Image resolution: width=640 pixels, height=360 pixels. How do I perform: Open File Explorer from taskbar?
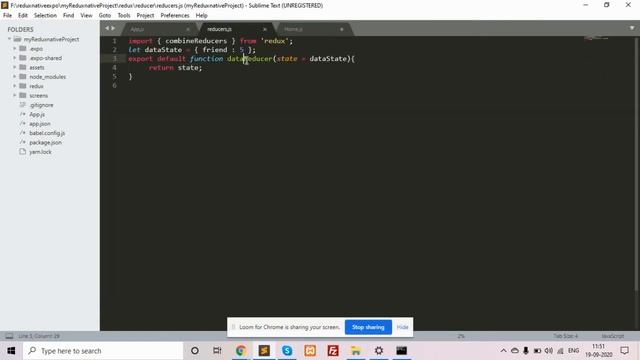point(356,351)
